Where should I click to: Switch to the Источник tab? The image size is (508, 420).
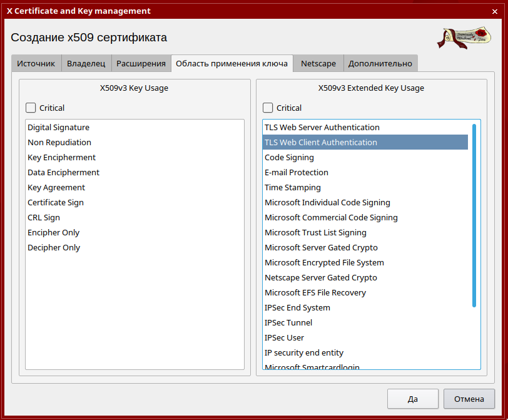click(36, 63)
